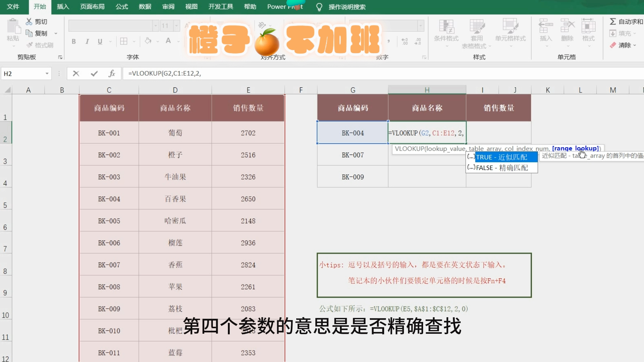Click the Format as Table icon

coord(477,26)
